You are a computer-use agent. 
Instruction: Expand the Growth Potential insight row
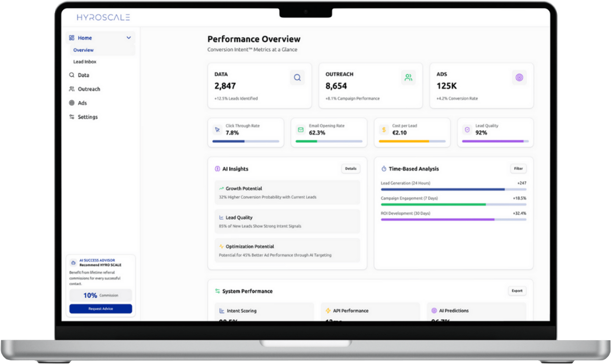[x=287, y=192]
